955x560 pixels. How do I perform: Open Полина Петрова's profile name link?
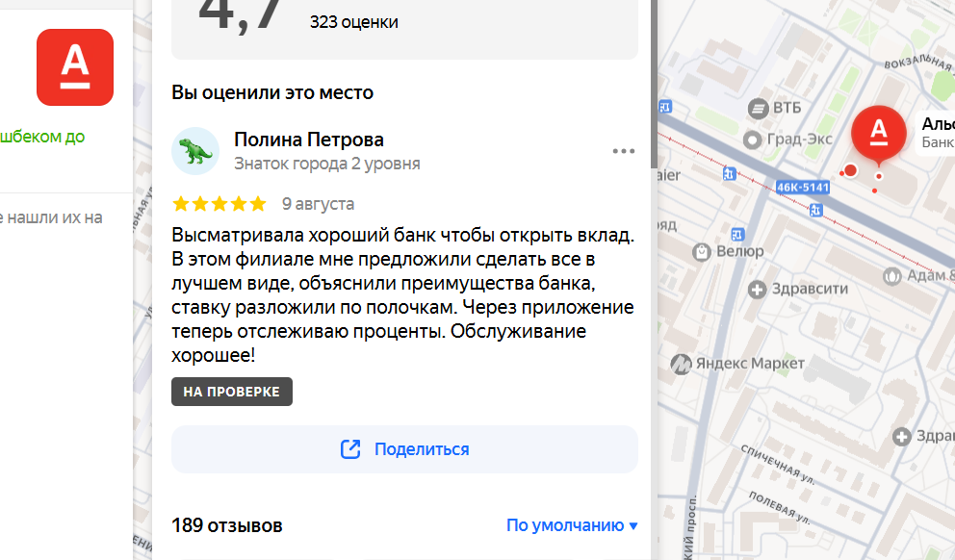(309, 140)
